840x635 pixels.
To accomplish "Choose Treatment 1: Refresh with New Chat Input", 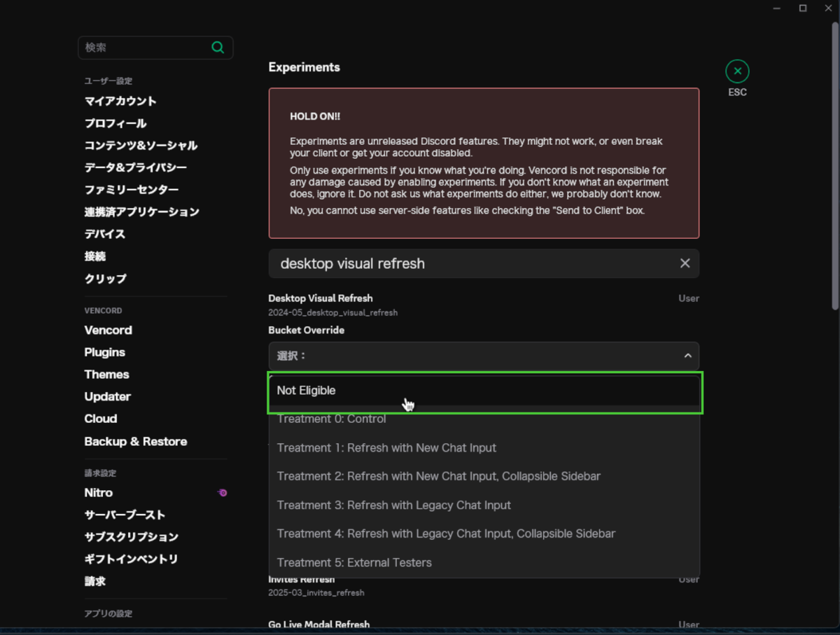I will 484,447.
